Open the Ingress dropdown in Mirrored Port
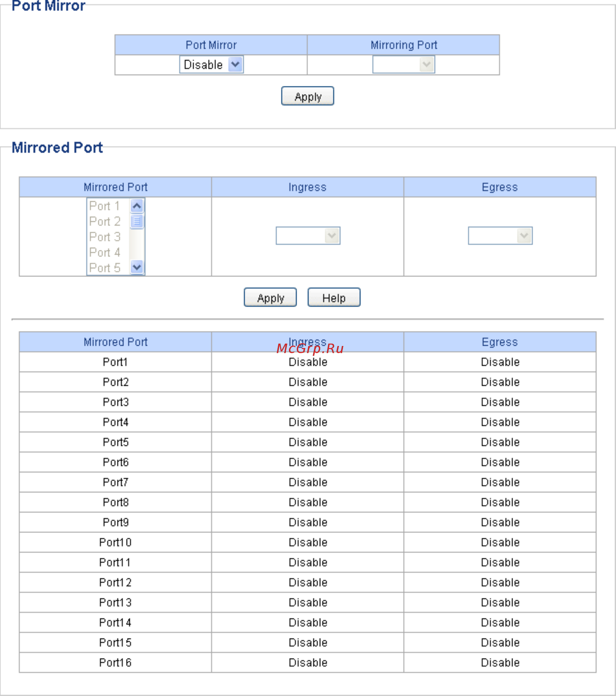Viewport: 616px width, 696px height. [308, 236]
